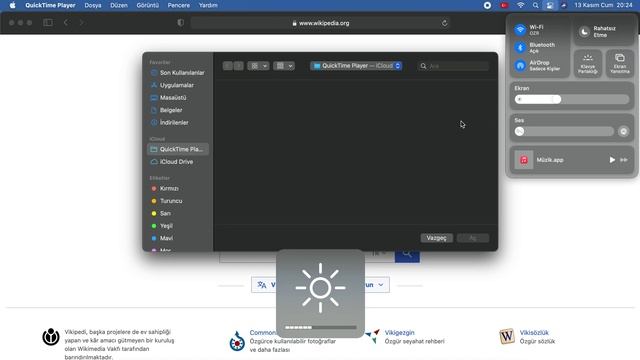Close Control Center via its menu bar icon
This screenshot has height=360, width=640.
point(550,5)
